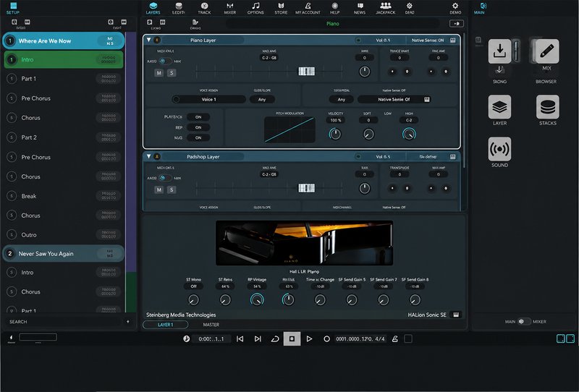The width and height of the screenshot is (579, 392).
Task: Click the Record button in transport
Action: (326, 339)
